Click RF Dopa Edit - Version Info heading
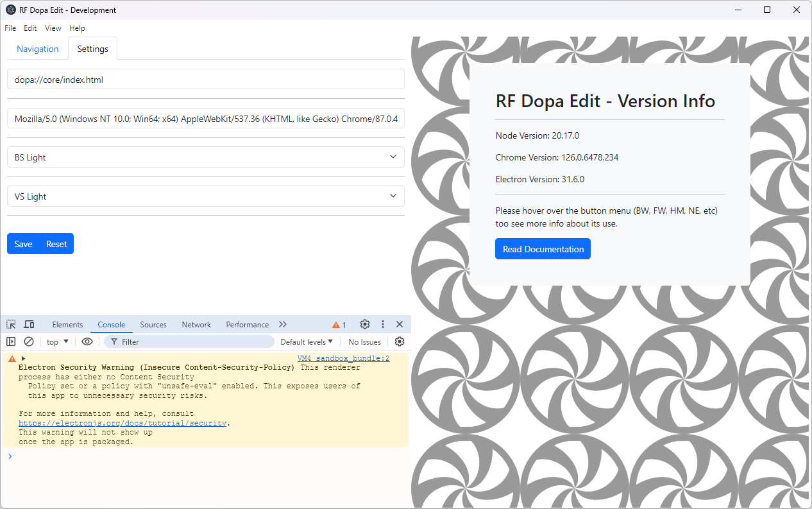 [x=605, y=101]
